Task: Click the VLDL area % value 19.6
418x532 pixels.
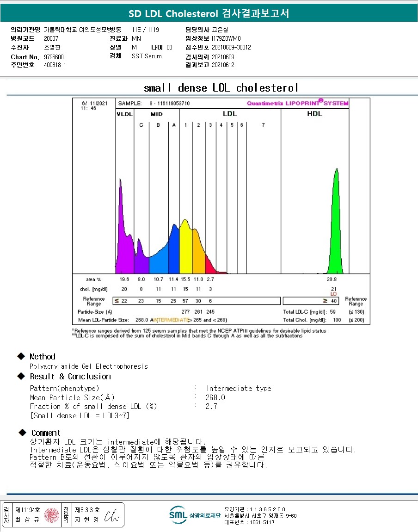Action: coord(124,279)
